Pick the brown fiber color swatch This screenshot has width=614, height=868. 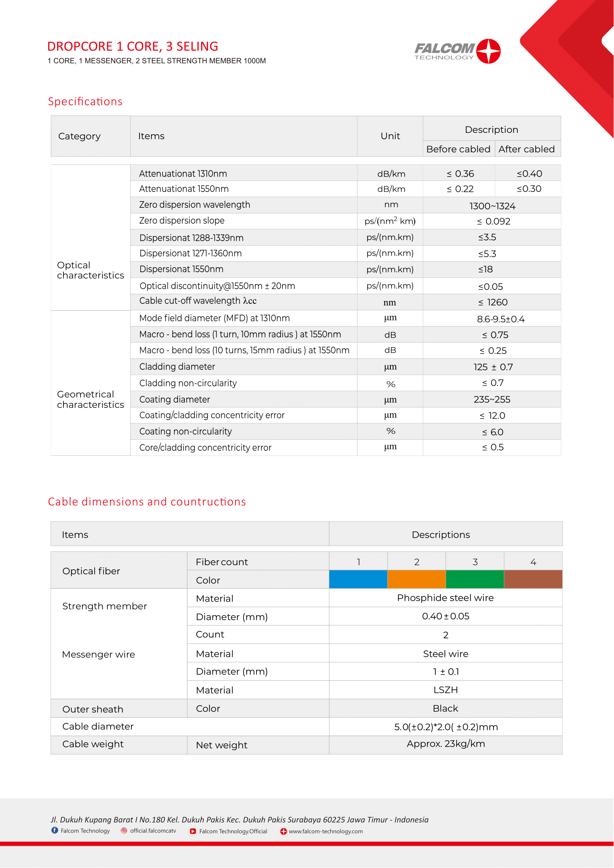pyautogui.click(x=533, y=579)
